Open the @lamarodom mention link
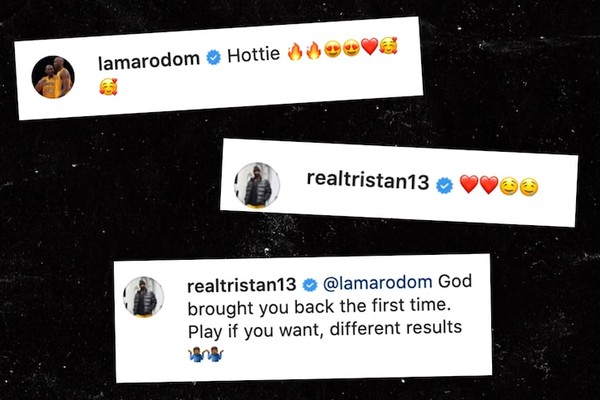600x400 pixels. (378, 282)
